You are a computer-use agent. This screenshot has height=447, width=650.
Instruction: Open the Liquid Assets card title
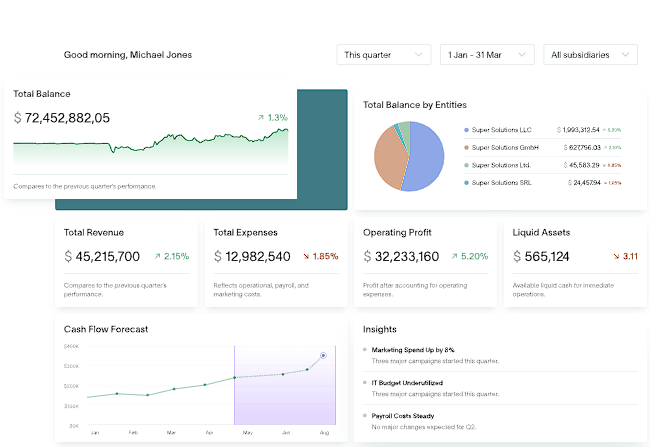click(x=541, y=233)
